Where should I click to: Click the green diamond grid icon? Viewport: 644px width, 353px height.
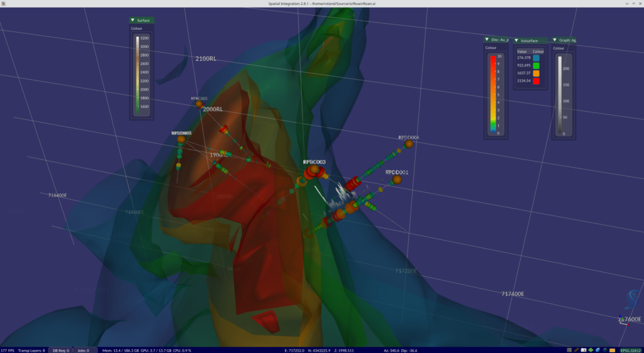591,350
